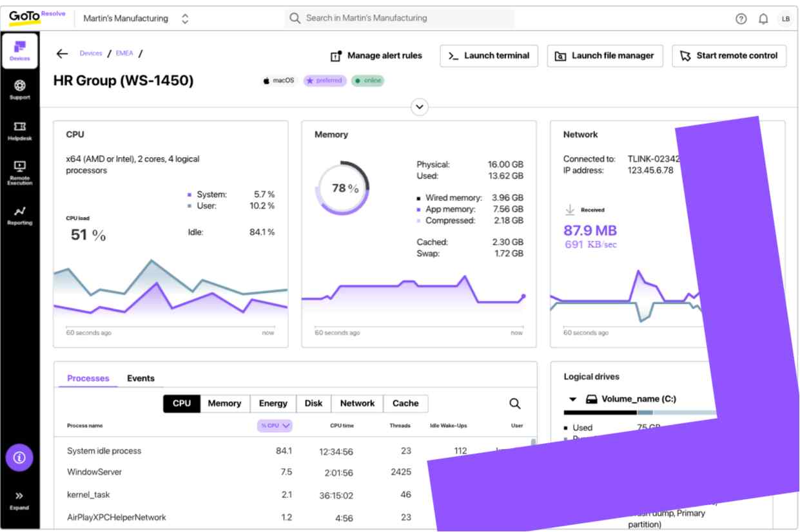
Task: Click Start remote control button
Action: 729,55
